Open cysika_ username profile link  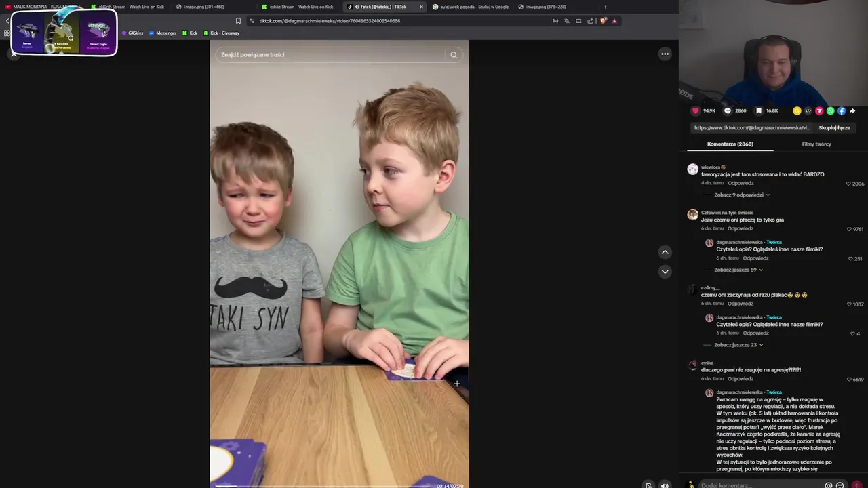[708, 363]
